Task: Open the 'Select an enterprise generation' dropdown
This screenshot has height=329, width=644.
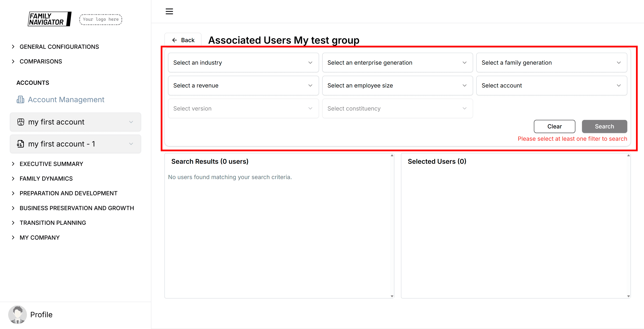Action: pyautogui.click(x=397, y=62)
